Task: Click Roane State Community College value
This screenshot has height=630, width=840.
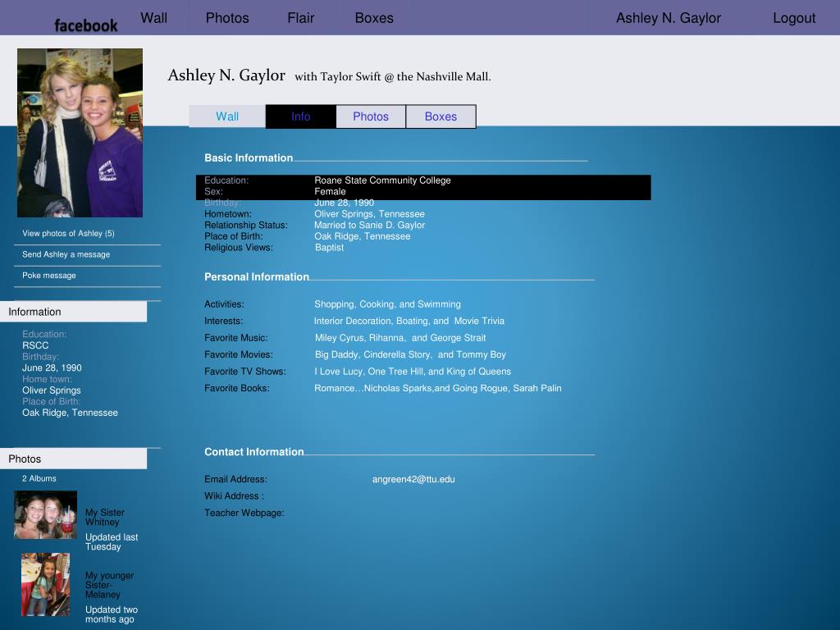Action: tap(382, 180)
